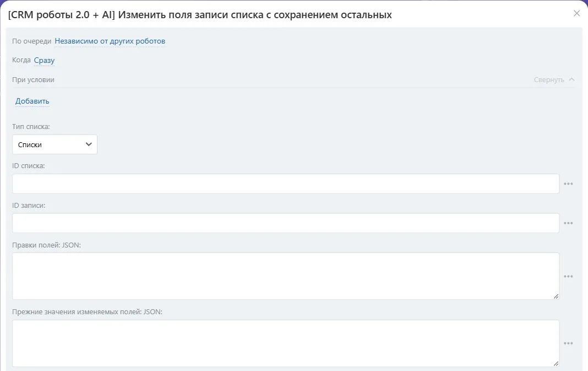Click the «Когда» label
This screenshot has height=371, width=588.
tap(21, 60)
